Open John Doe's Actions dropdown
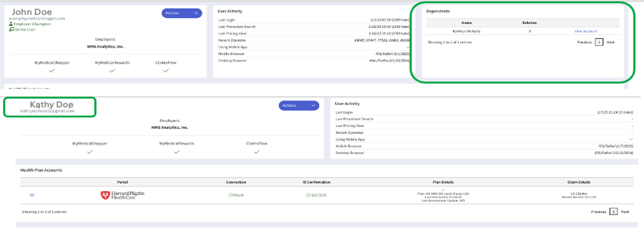This screenshot has height=228, width=644. (182, 13)
